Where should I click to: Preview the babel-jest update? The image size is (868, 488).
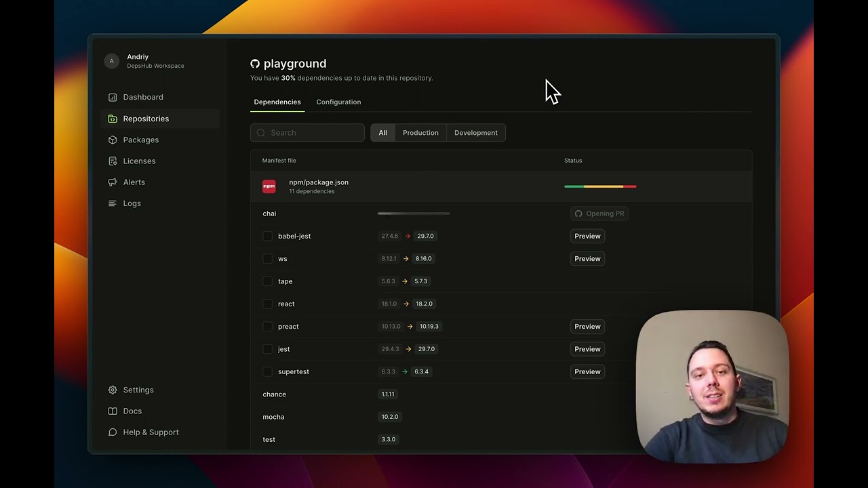tap(587, 236)
